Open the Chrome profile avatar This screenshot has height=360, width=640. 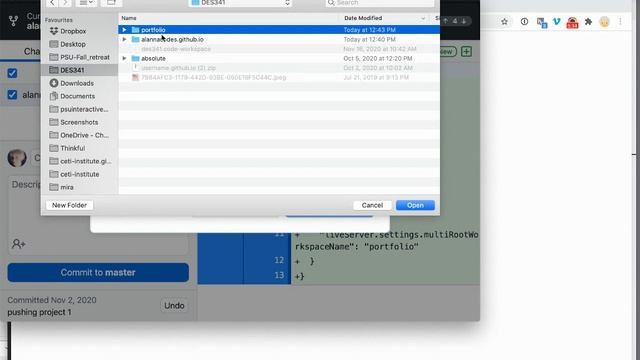coord(604,22)
